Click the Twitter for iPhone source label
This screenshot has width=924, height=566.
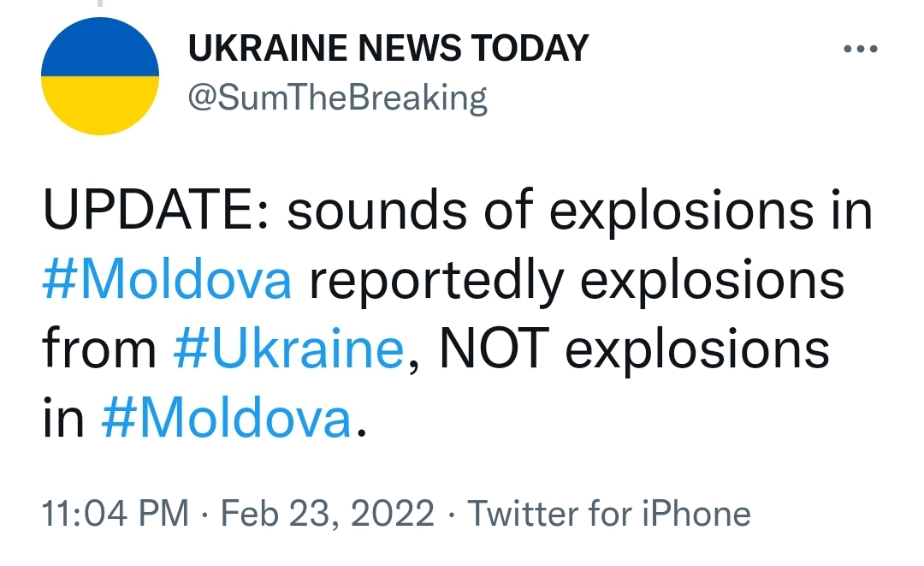pos(608,514)
